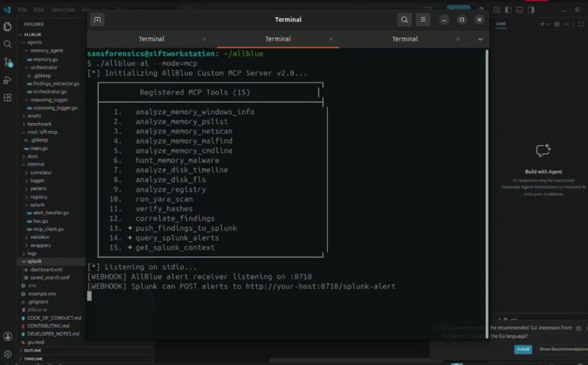588x365 pixels.
Task: Expand the TIMELINE section
Action: 33,359
